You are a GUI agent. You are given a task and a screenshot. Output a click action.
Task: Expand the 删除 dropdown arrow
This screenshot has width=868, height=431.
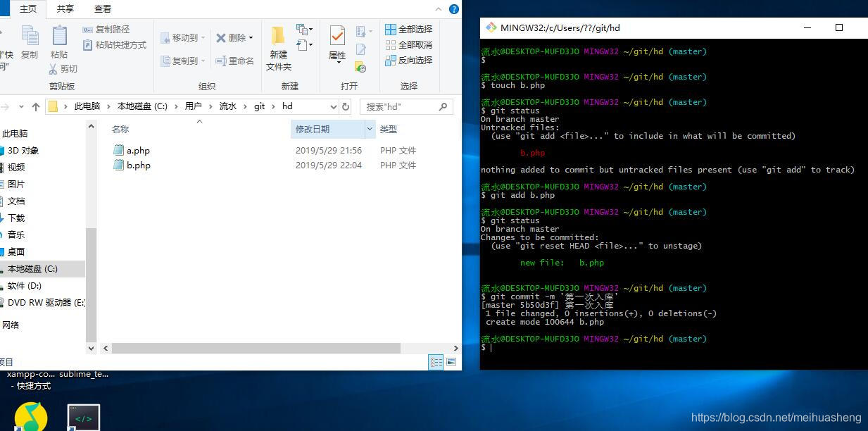click(x=251, y=38)
